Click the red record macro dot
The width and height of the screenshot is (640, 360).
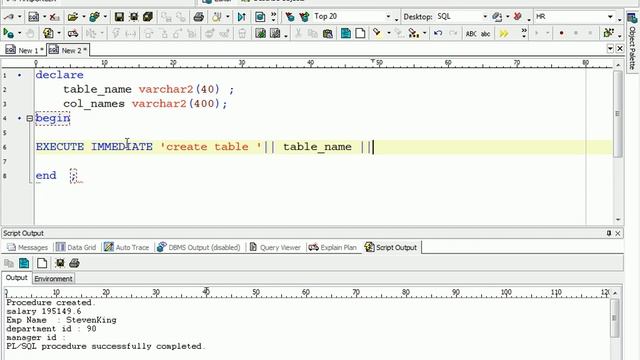(562, 33)
